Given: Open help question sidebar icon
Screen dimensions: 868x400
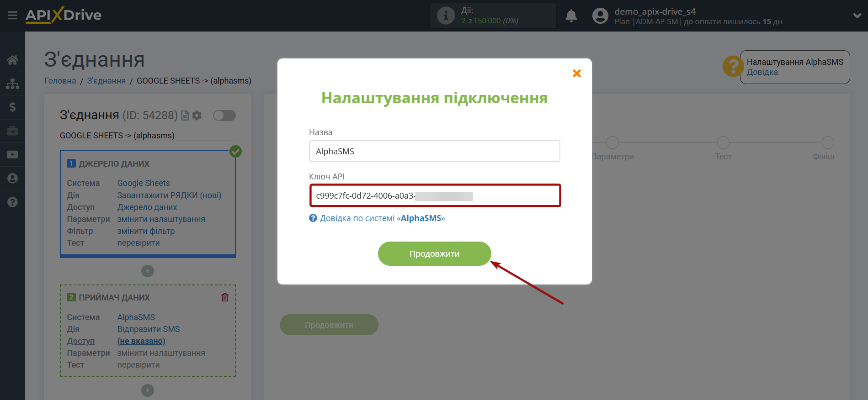Looking at the screenshot, I should pos(12,202).
